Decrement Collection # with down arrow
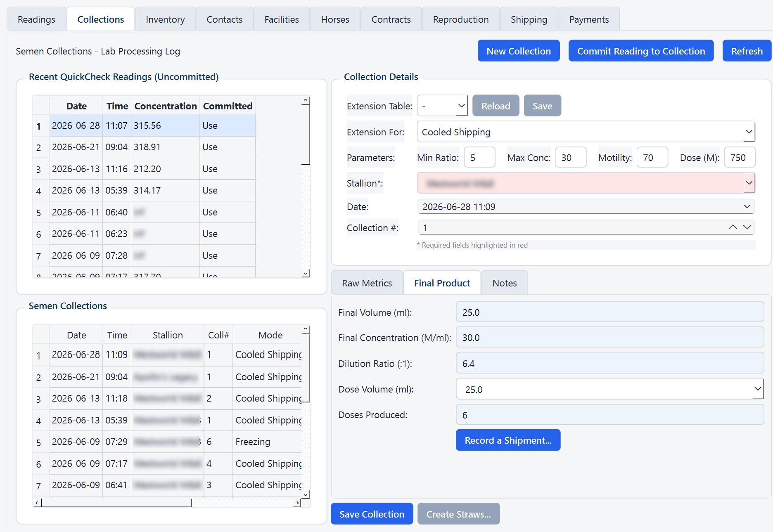773x532 pixels. point(747,227)
